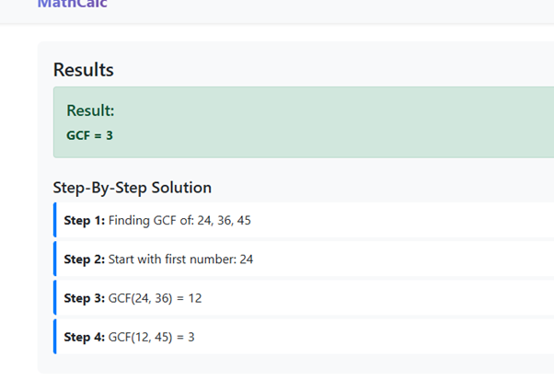This screenshot has height=392, width=554.
Task: Click the blue accent bar on Step 3
Action: [55, 298]
